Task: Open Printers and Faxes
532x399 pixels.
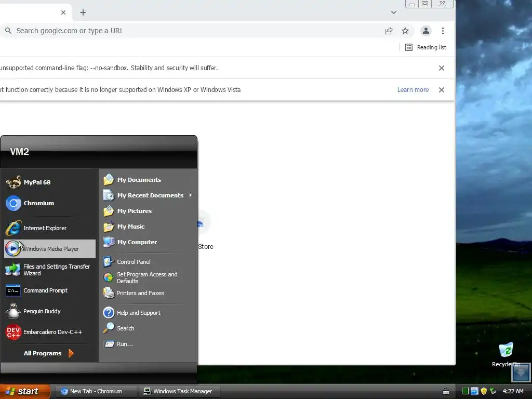Action: coord(148,293)
